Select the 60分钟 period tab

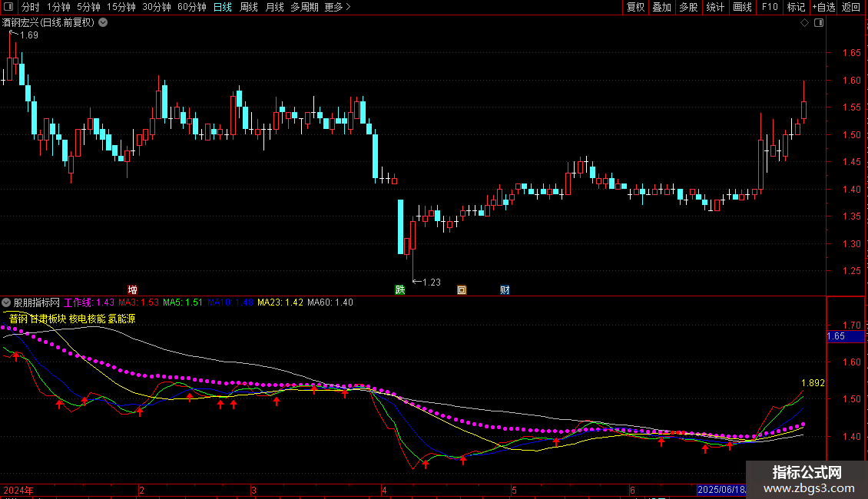(x=191, y=7)
